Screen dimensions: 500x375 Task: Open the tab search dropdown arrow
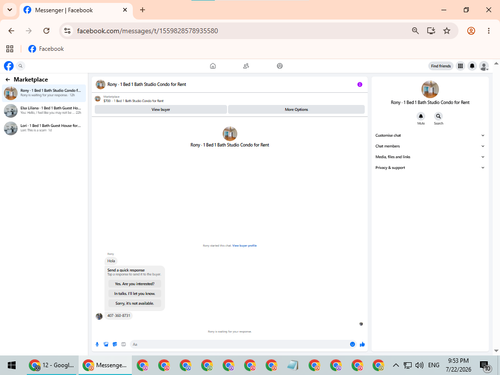coord(10,10)
